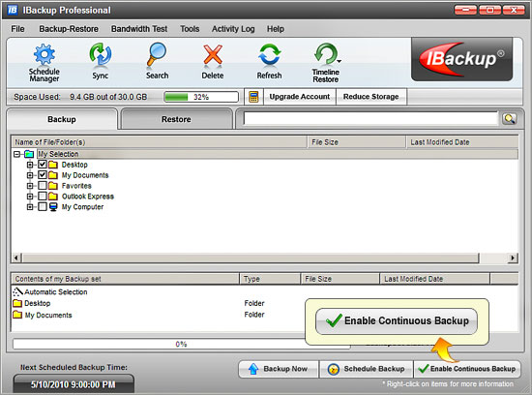Click the Backup Now button

279,369
